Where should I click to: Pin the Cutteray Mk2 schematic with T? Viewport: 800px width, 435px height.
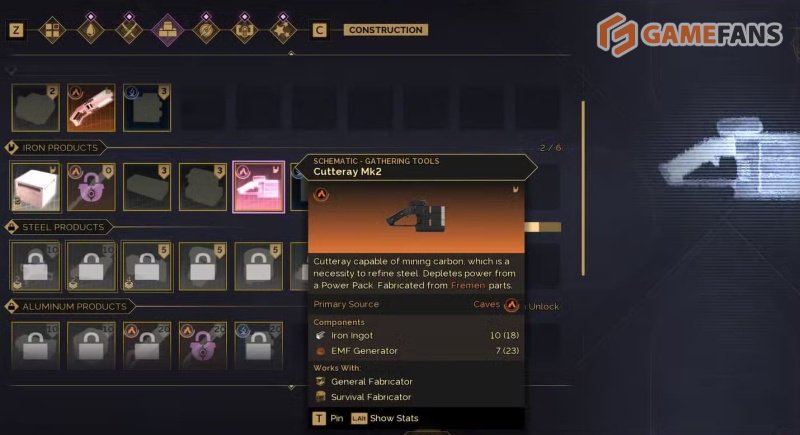(328, 419)
